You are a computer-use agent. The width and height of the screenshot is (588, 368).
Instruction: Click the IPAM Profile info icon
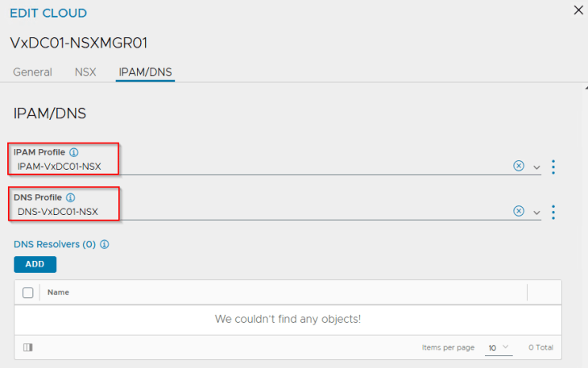pos(74,152)
